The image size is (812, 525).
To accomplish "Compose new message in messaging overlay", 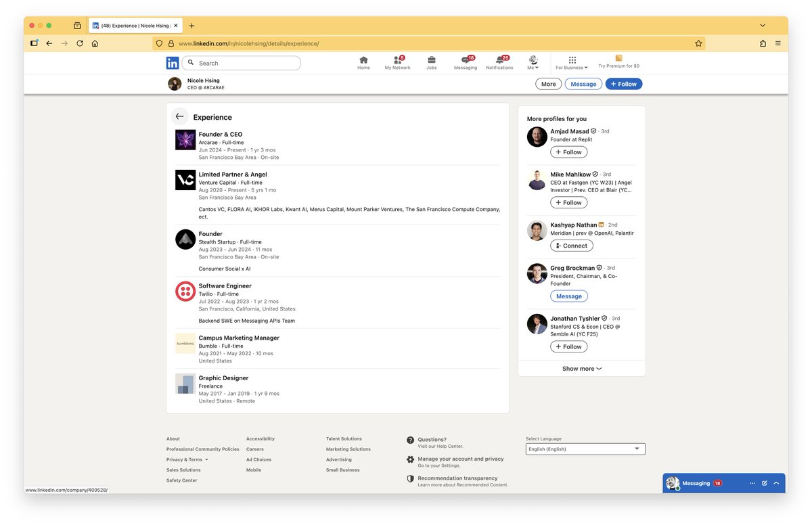I will pyautogui.click(x=765, y=483).
